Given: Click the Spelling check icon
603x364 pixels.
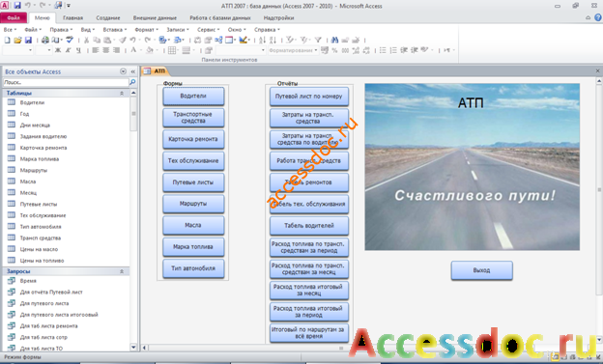Looking at the screenshot, I should 70,40.
